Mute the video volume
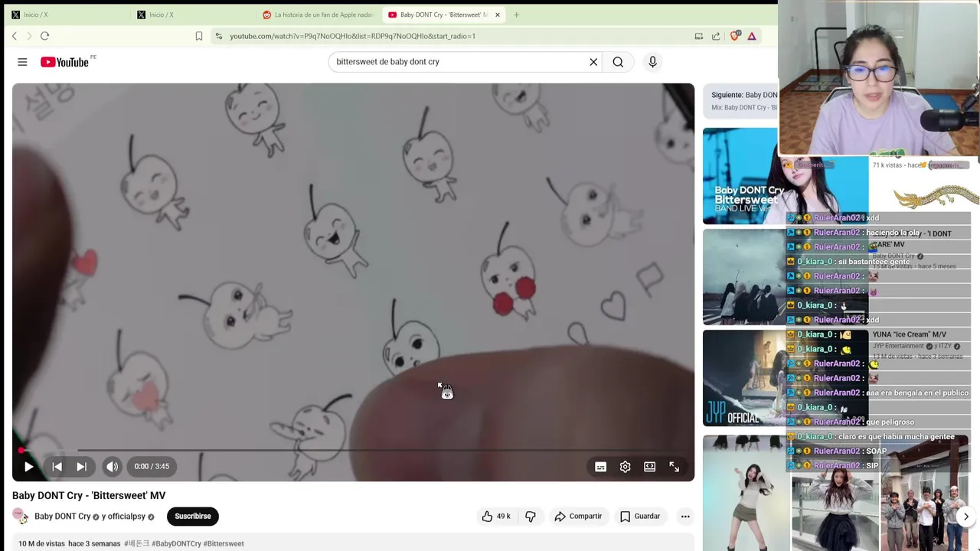 pos(112,466)
